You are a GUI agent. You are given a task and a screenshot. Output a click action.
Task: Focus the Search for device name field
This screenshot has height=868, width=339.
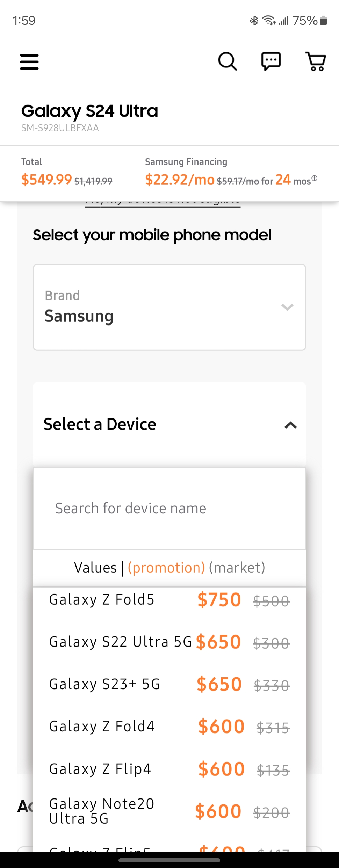point(169,509)
